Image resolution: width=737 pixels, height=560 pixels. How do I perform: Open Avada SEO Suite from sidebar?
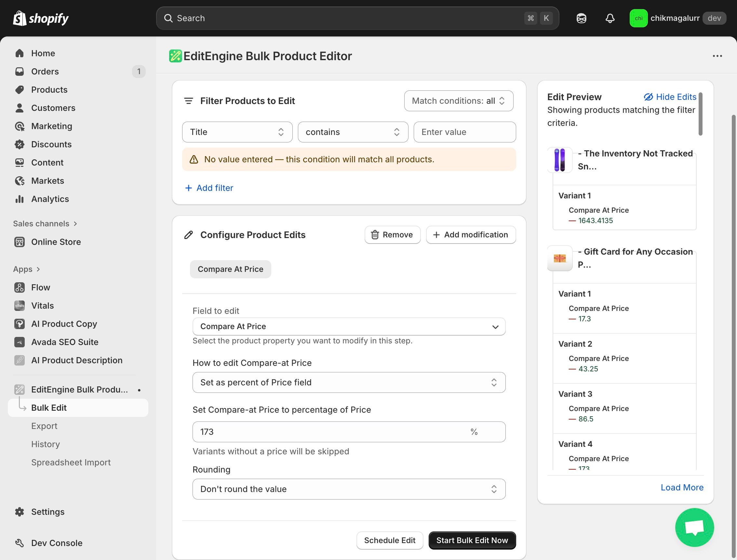click(x=65, y=342)
